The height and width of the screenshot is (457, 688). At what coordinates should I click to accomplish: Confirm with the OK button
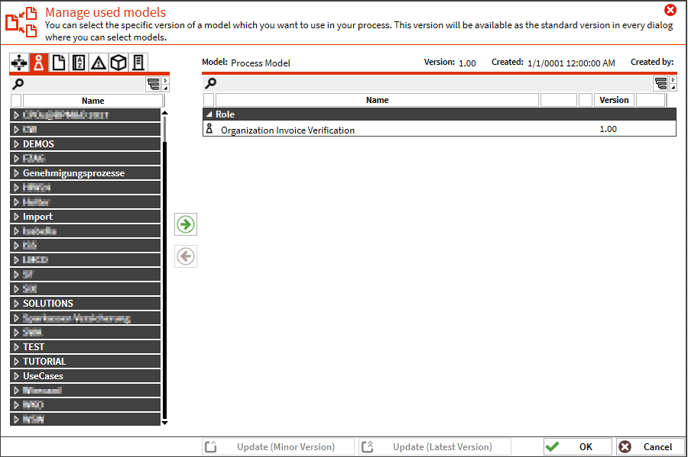coord(577,447)
